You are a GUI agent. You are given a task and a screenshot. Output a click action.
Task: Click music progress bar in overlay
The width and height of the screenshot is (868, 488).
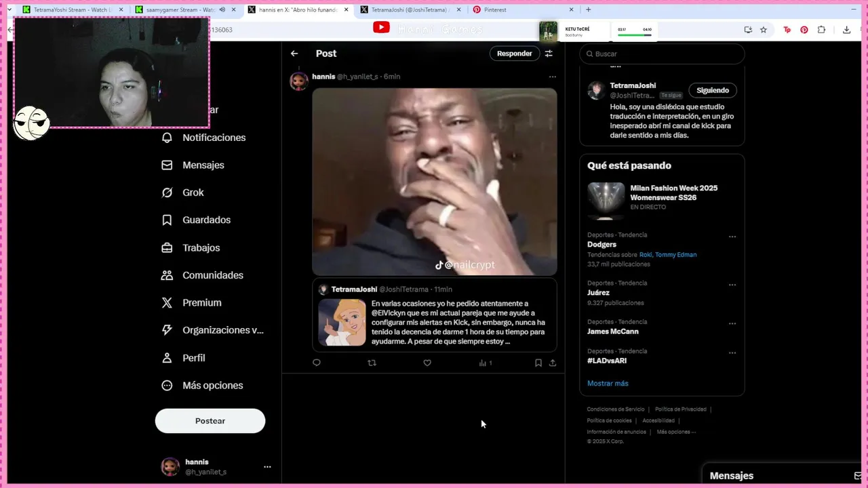[635, 35]
